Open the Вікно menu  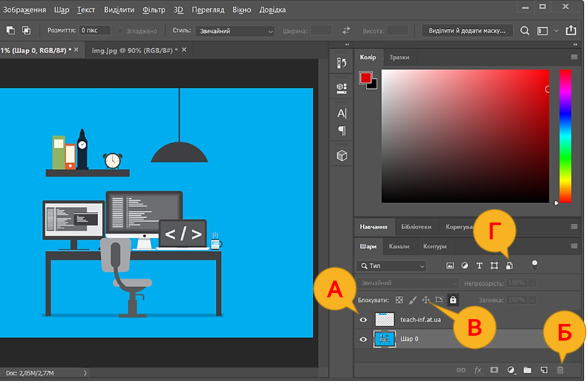click(241, 10)
